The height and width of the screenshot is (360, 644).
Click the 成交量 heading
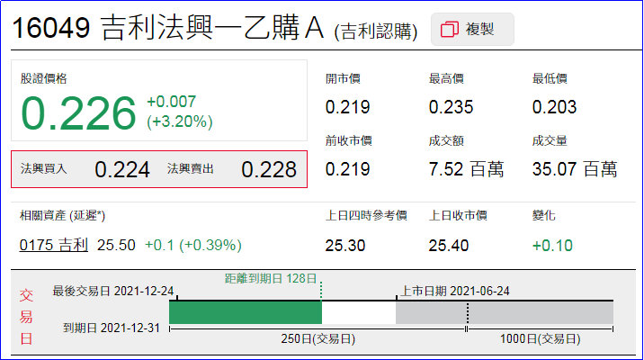(x=550, y=141)
